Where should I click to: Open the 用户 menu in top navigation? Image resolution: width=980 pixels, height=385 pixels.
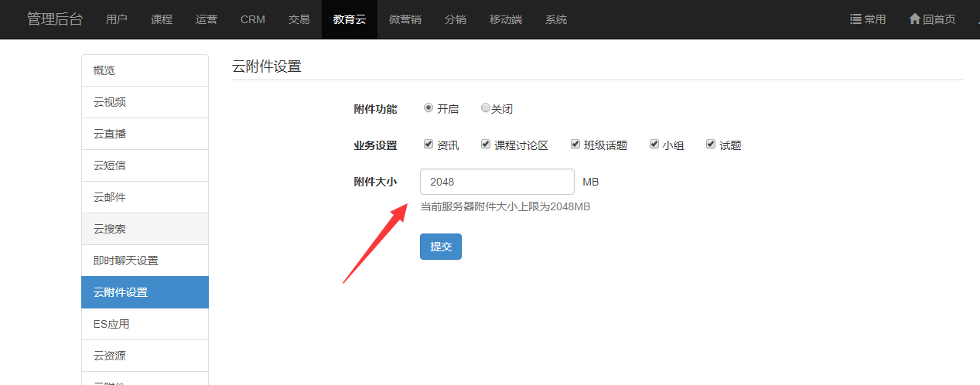point(117,19)
